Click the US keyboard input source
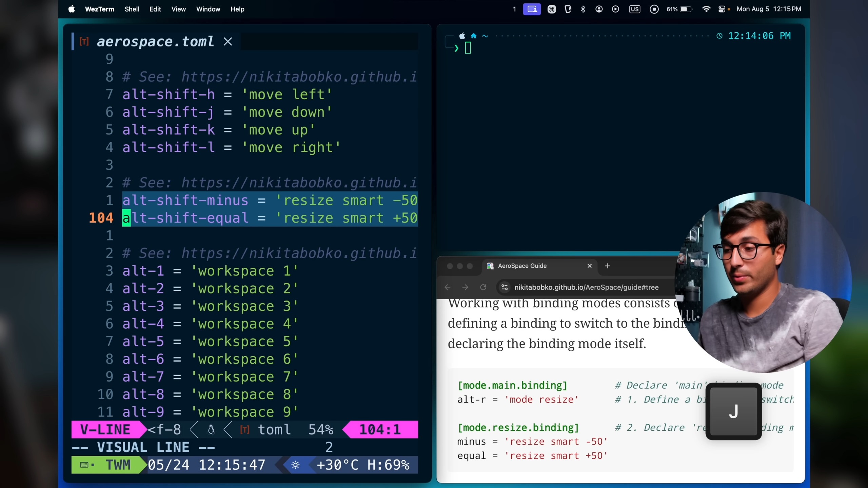The width and height of the screenshot is (868, 488). tap(634, 9)
